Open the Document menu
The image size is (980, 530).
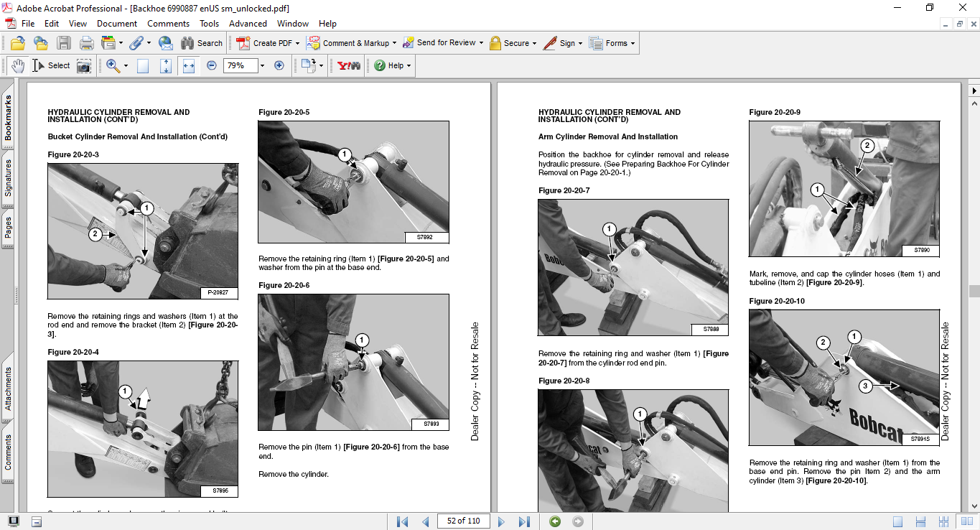coord(117,23)
